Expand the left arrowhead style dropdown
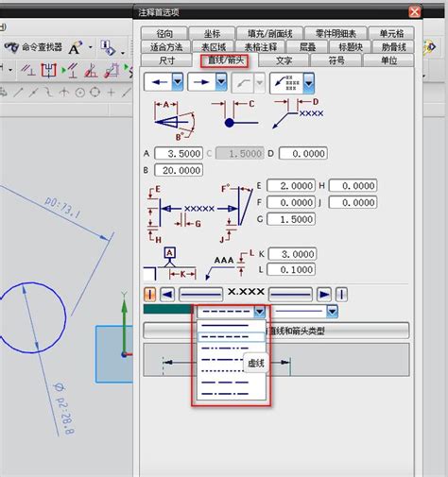The image size is (448, 477). click(178, 82)
